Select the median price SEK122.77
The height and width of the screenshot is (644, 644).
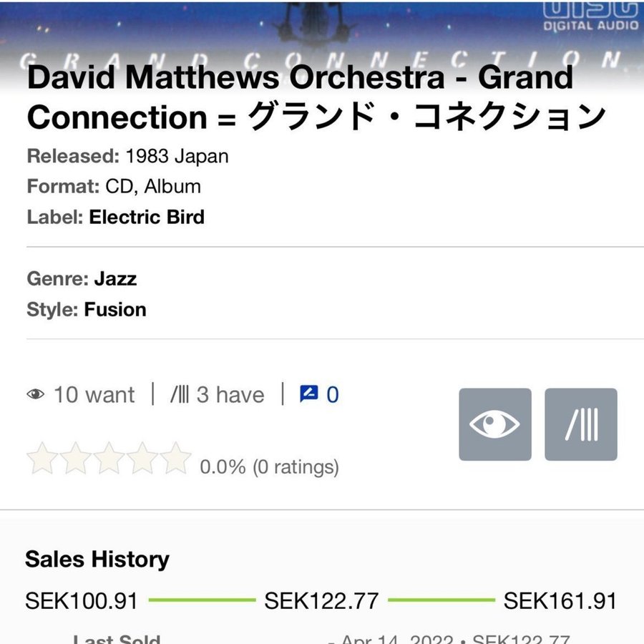[x=321, y=601]
